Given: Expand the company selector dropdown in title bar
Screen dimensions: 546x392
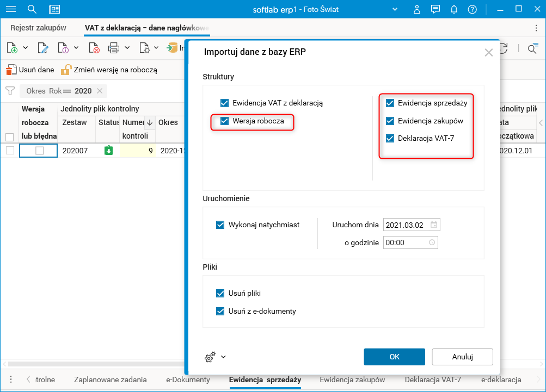Looking at the screenshot, I should point(395,9).
